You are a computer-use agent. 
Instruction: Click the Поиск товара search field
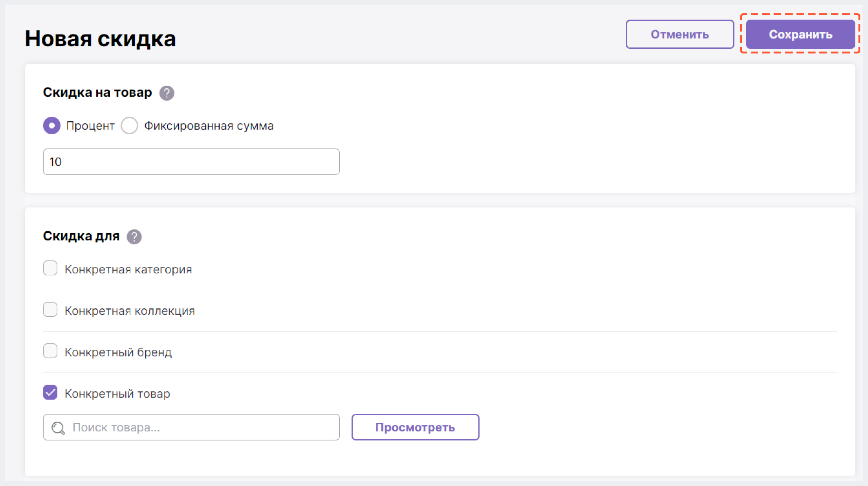[191, 427]
